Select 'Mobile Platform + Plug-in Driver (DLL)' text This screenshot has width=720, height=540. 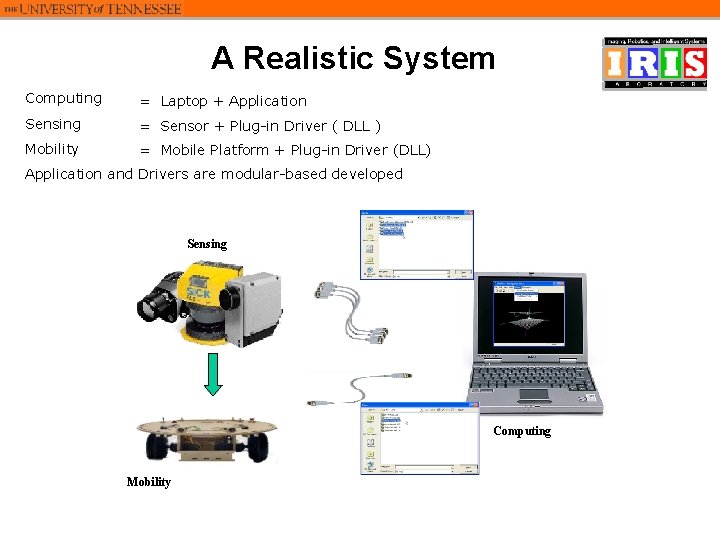tap(296, 150)
